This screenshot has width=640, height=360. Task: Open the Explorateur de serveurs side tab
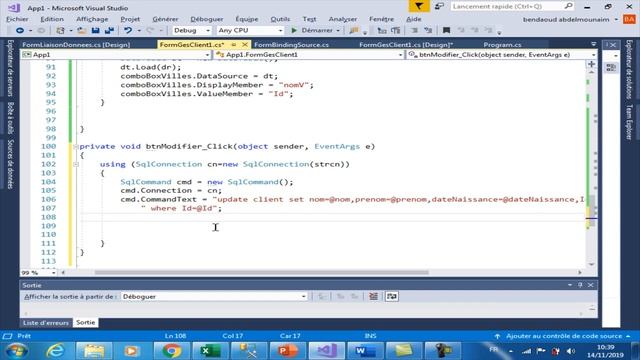coord(10,68)
